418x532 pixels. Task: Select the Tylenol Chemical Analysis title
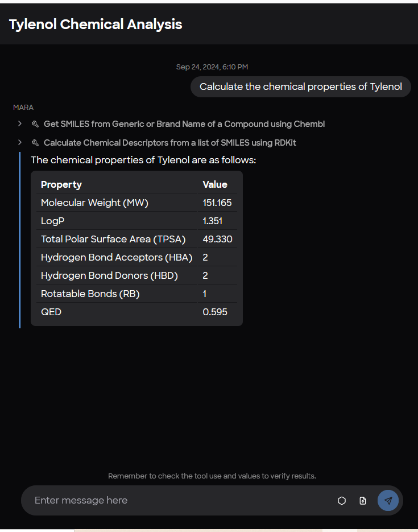96,24
